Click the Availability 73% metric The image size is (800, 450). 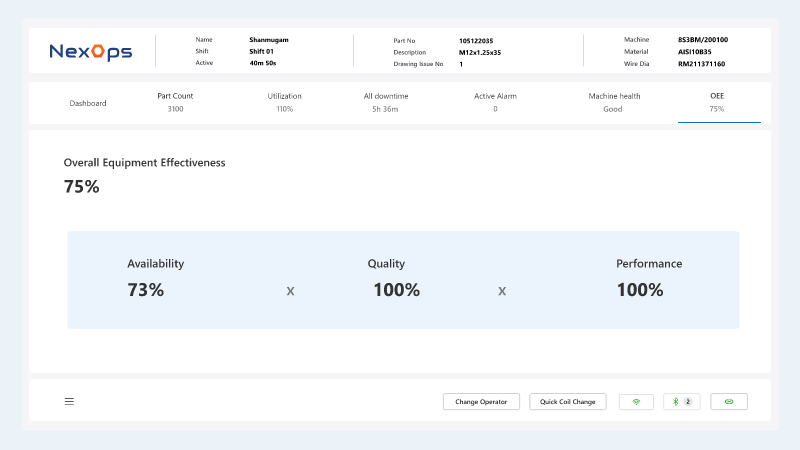pos(155,279)
